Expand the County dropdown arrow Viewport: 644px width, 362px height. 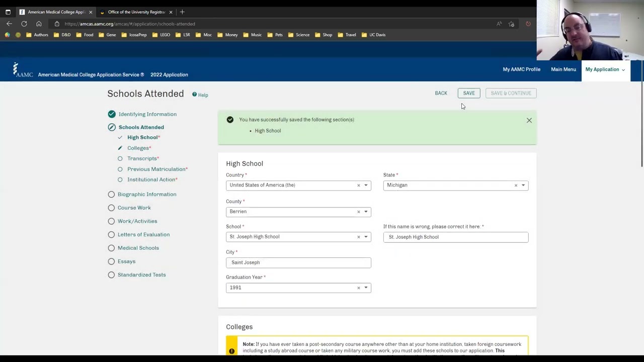coord(366,212)
